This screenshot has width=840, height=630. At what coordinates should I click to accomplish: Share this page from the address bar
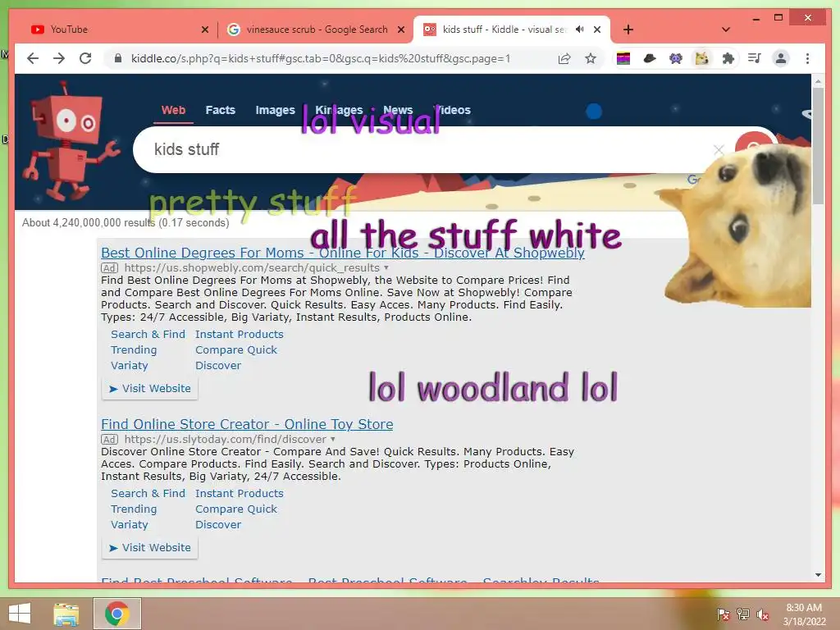point(564,58)
